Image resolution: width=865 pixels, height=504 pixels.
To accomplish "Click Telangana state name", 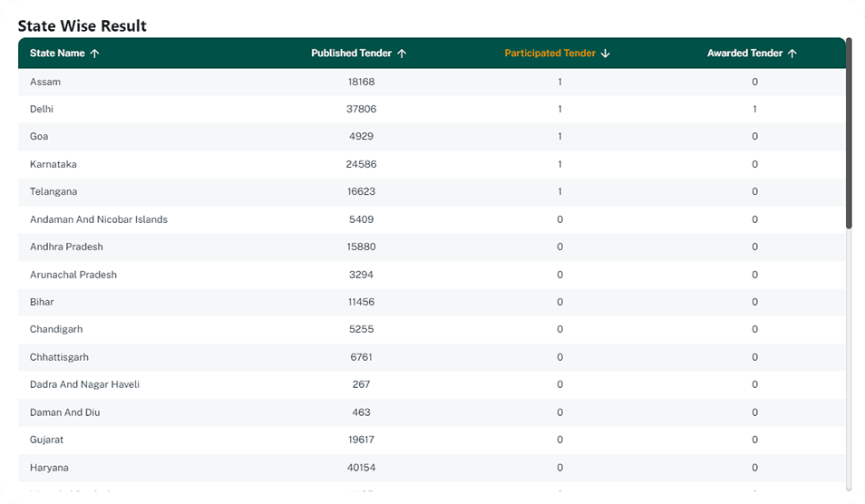I will click(53, 192).
